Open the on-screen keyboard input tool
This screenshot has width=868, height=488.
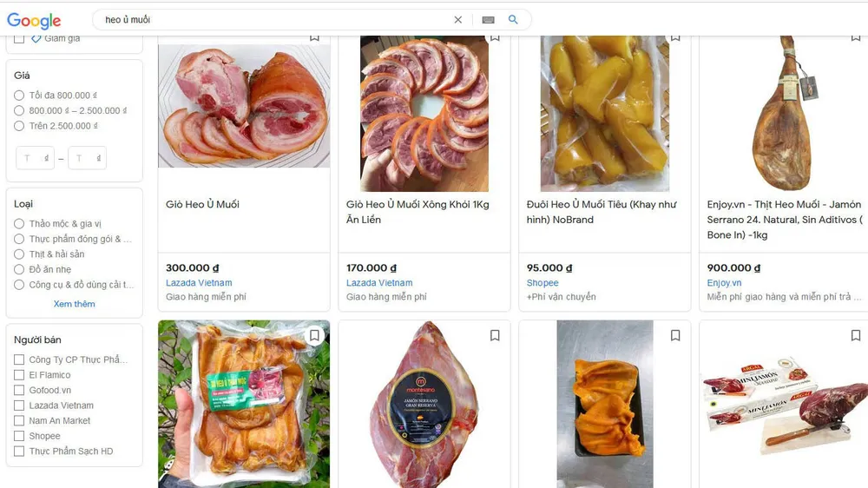coord(488,20)
